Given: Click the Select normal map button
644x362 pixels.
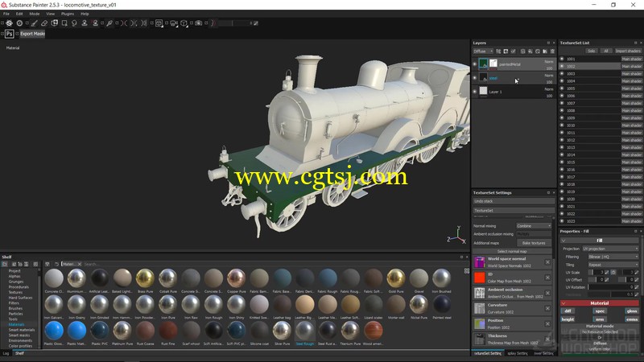Looking at the screenshot, I should [x=512, y=251].
